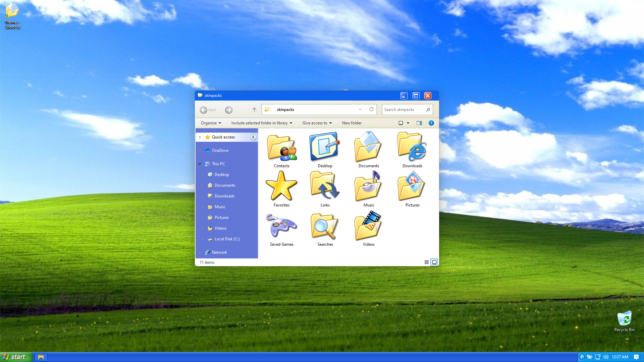The height and width of the screenshot is (362, 644).
Task: Open the Recycle Bin
Action: 625,318
